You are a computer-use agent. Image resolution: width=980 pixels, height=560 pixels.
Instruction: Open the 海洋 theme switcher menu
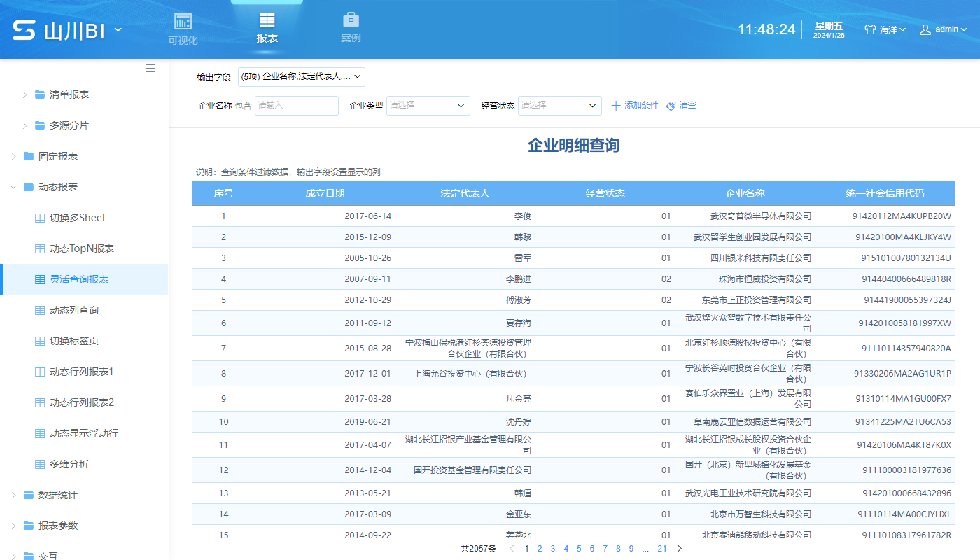886,29
